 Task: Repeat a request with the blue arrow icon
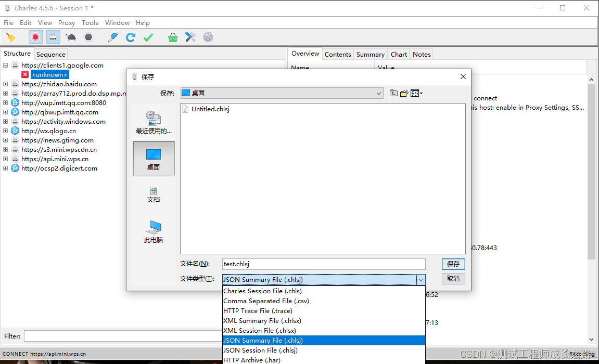(x=130, y=37)
